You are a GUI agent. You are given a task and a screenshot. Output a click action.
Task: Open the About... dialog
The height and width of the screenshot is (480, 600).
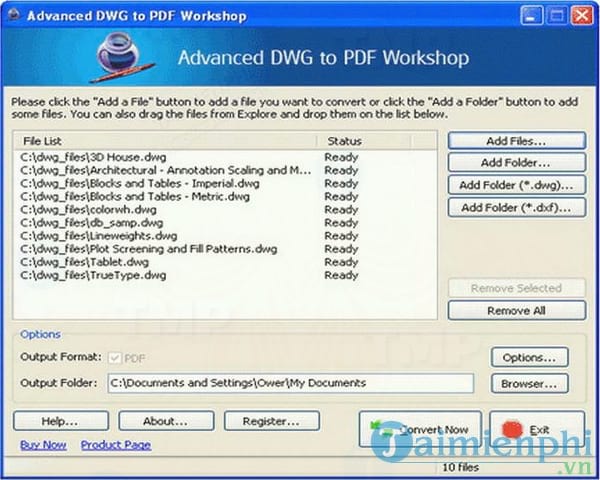[x=166, y=421]
